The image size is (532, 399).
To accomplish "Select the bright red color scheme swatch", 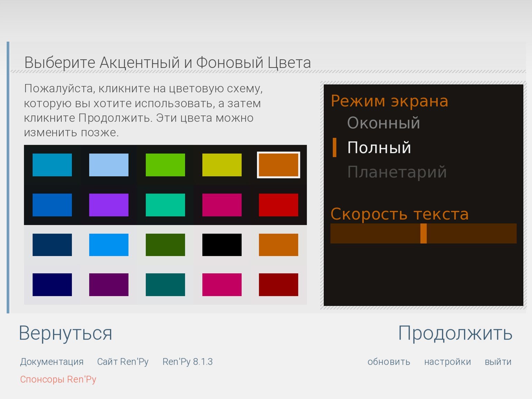I will click(278, 205).
